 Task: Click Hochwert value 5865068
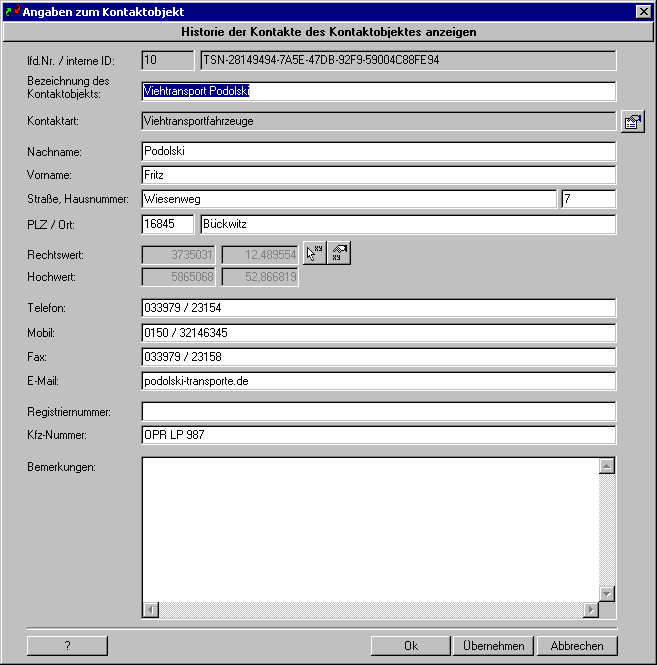point(179,277)
